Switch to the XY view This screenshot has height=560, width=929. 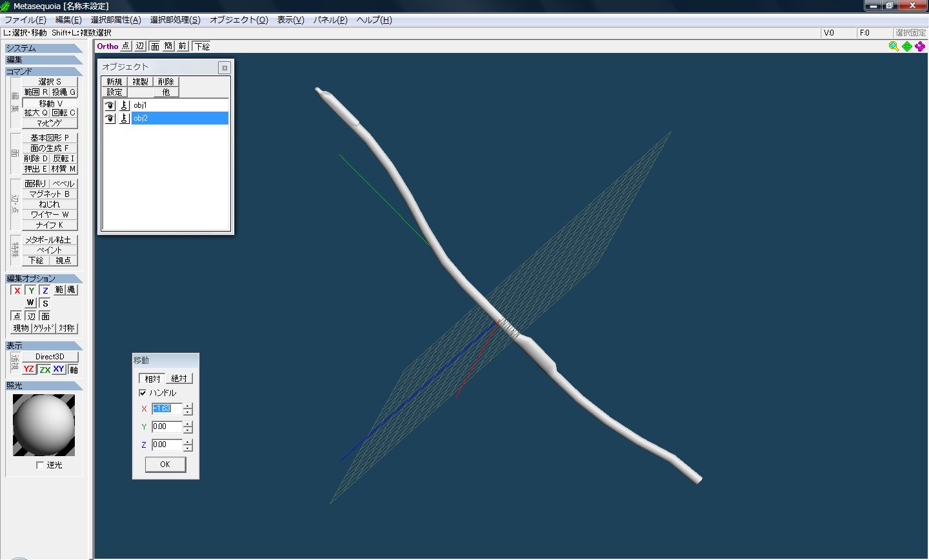pyautogui.click(x=59, y=369)
